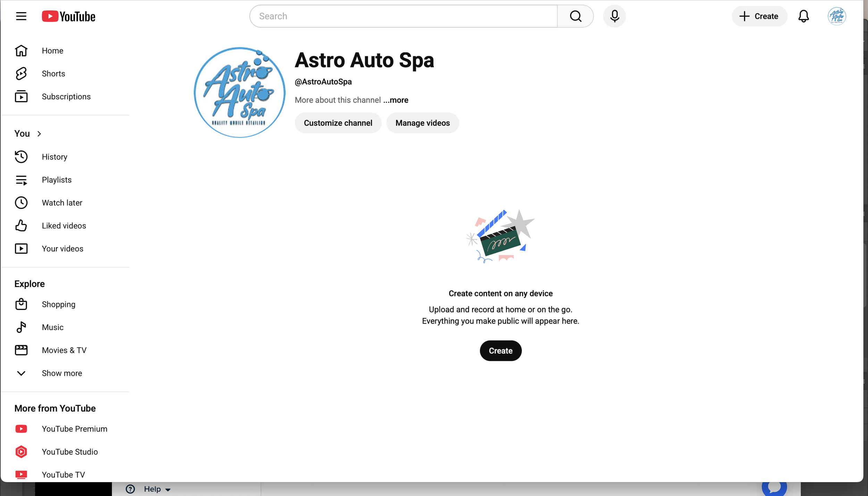Expand Show more in Explore
The height and width of the screenshot is (496, 868).
(61, 373)
